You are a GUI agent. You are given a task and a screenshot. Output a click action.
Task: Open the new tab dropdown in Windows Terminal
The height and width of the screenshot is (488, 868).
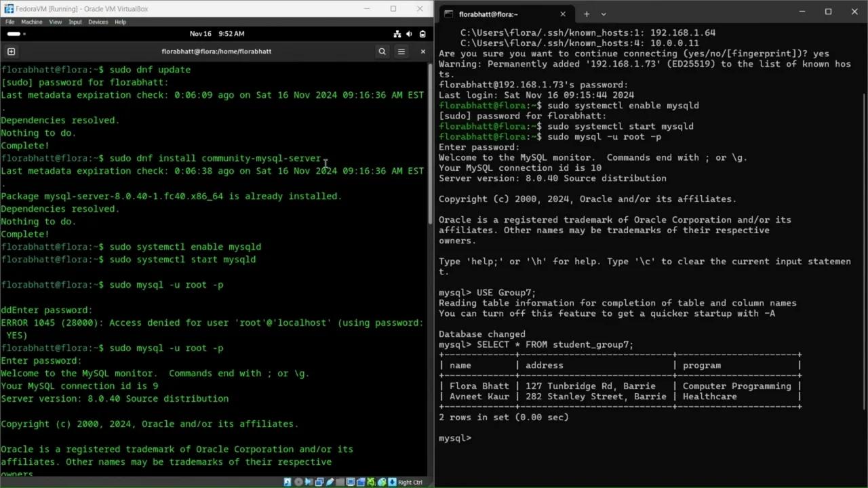(603, 14)
